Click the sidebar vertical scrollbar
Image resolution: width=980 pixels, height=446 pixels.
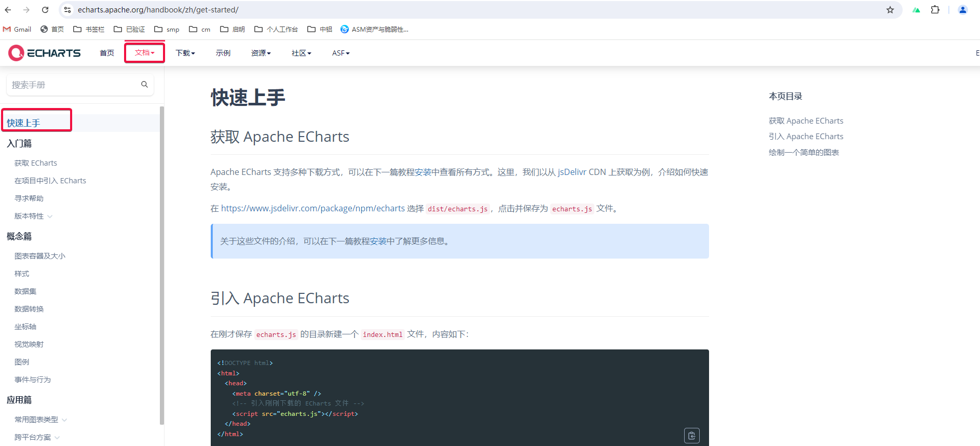162,265
